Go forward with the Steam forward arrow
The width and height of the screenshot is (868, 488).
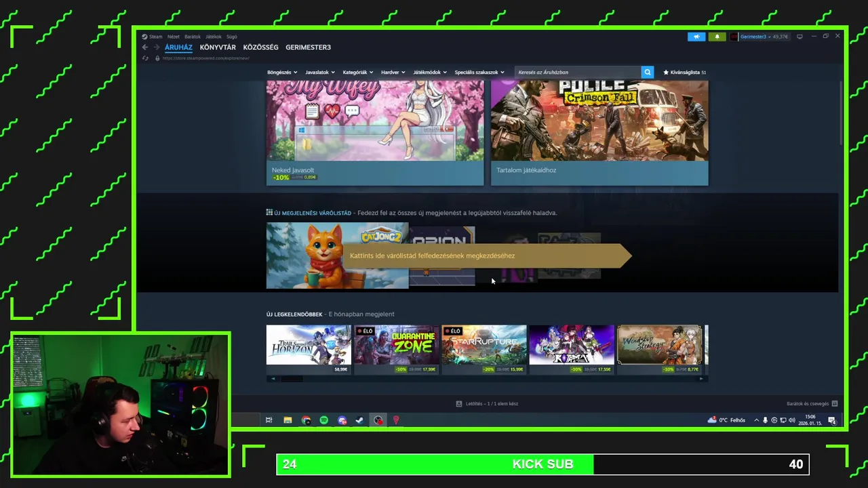coord(157,47)
